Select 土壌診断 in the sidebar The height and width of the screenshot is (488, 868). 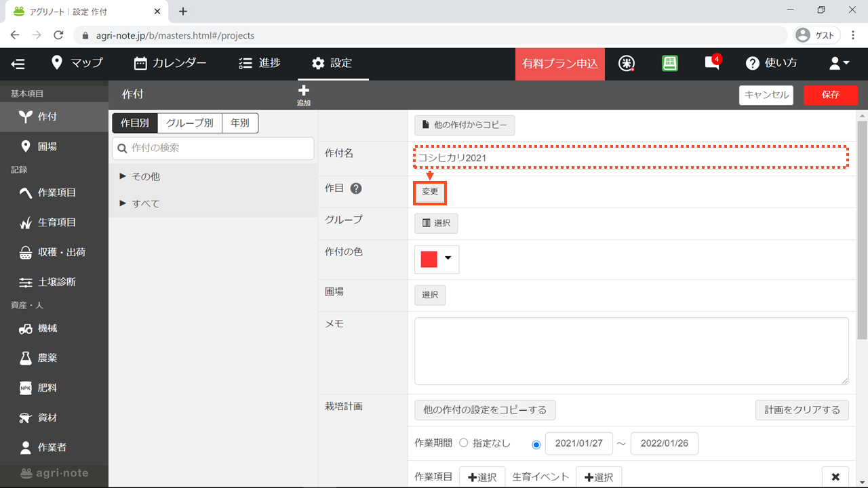tap(54, 282)
